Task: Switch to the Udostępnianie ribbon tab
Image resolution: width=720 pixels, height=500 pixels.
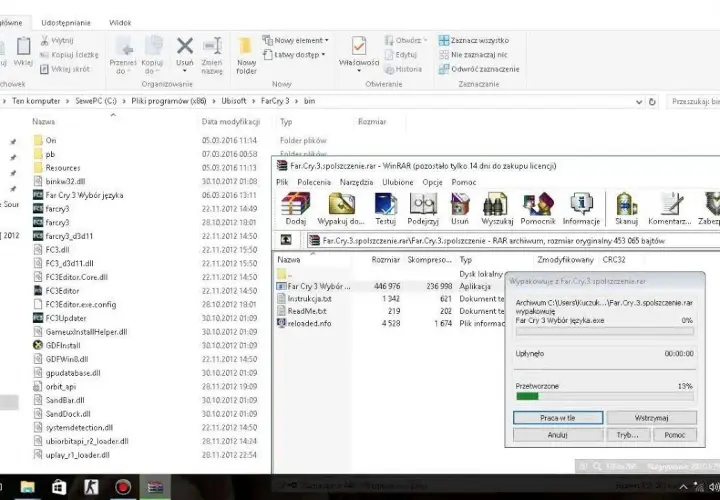Action: click(66, 22)
